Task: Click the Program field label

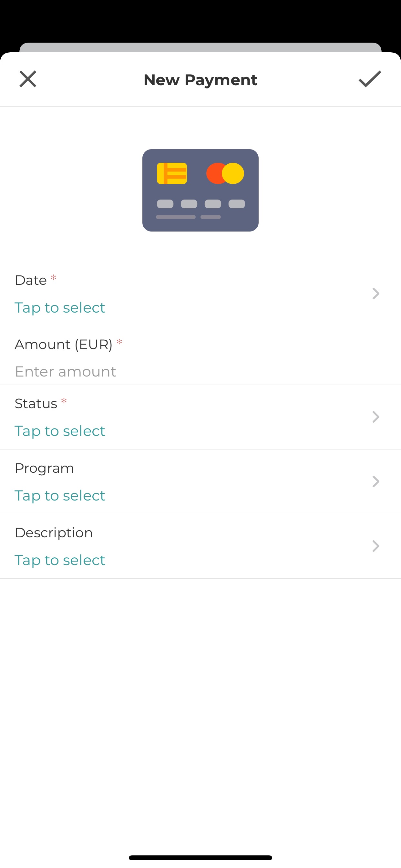Action: pos(44,468)
